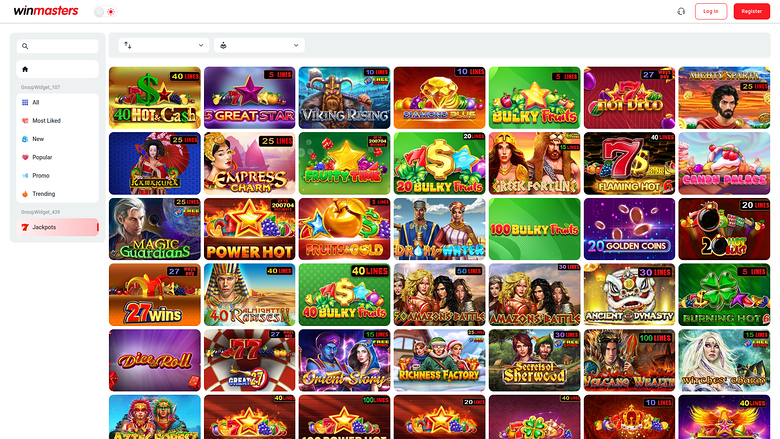Launch 40 Bulky Fruits slot

[x=344, y=295]
